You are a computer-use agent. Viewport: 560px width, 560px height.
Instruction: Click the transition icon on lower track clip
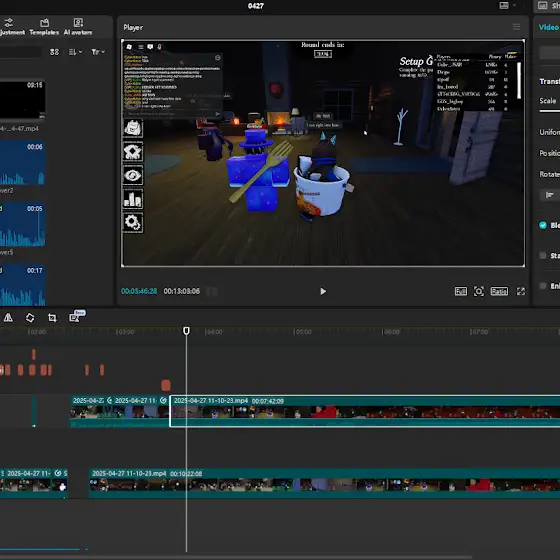point(58,474)
